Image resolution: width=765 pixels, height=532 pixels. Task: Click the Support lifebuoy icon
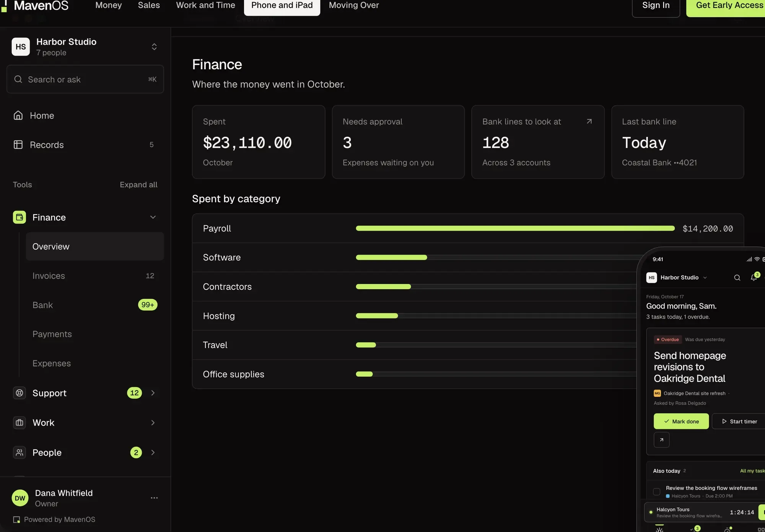click(x=20, y=393)
